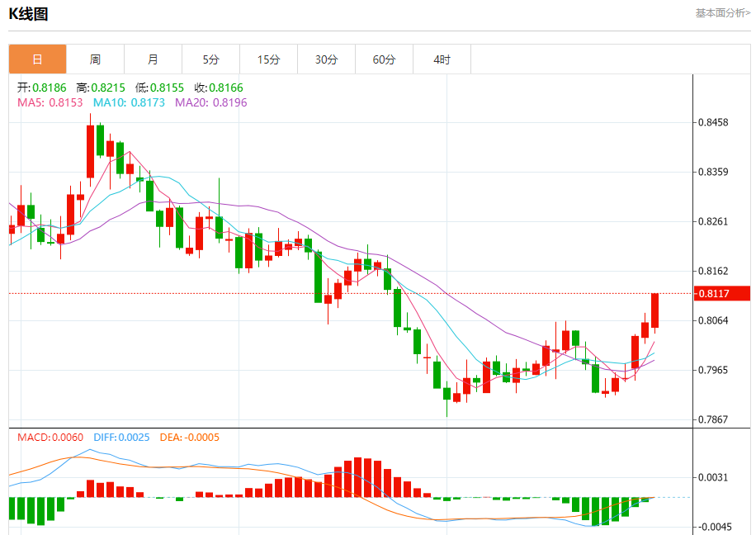Switch to the 周 weekly tab
Image resolution: width=756 pixels, height=535 pixels.
click(96, 59)
